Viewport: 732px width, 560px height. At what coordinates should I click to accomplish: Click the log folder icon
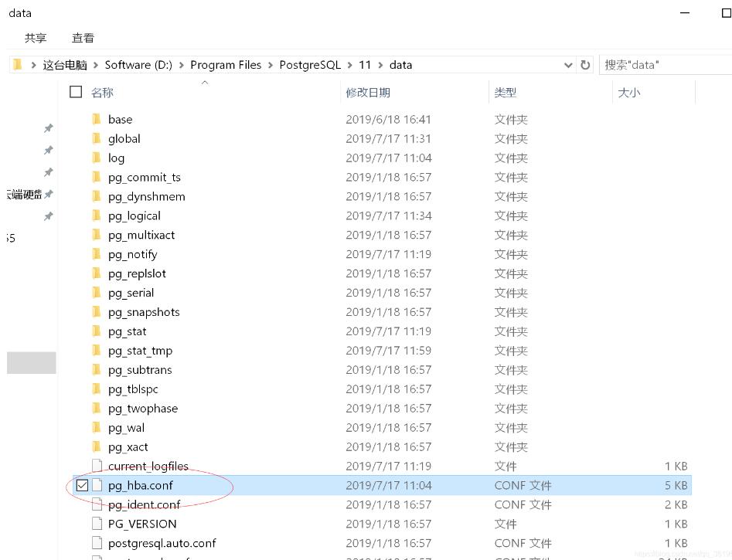point(97,158)
